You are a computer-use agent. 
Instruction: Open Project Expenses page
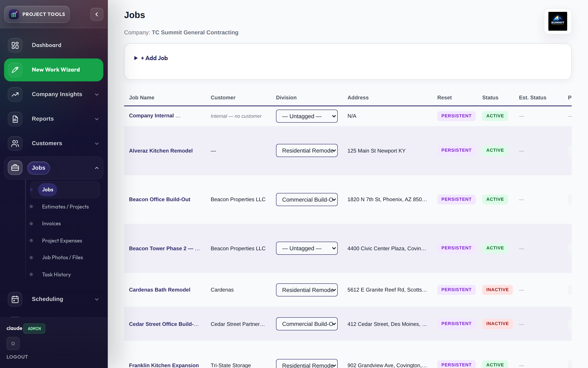pos(62,240)
